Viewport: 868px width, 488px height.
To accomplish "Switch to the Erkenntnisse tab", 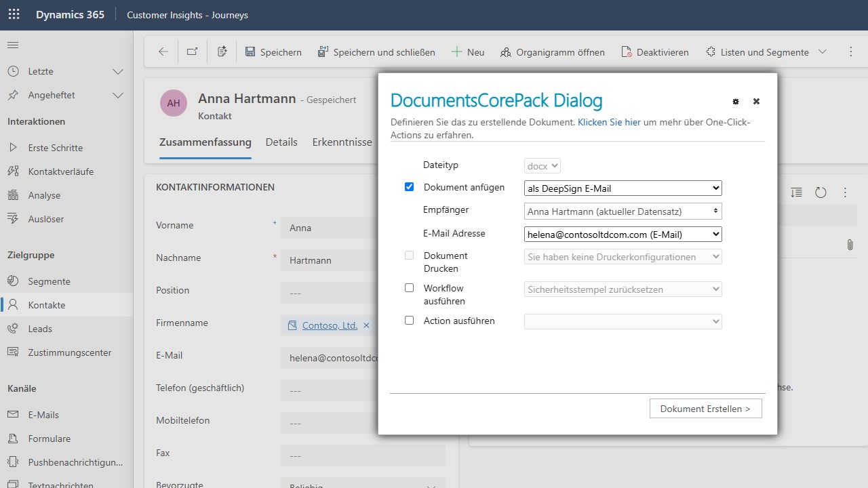I will [342, 142].
